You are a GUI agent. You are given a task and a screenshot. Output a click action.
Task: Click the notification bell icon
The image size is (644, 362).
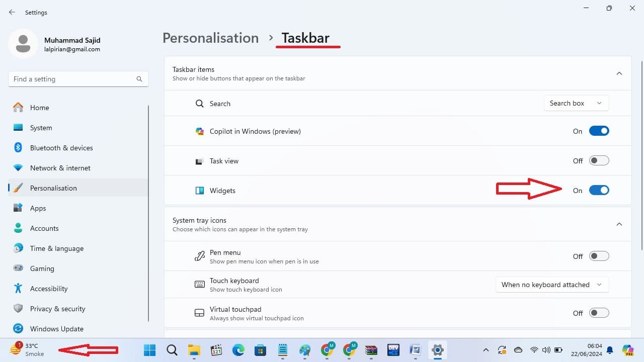pos(610,350)
